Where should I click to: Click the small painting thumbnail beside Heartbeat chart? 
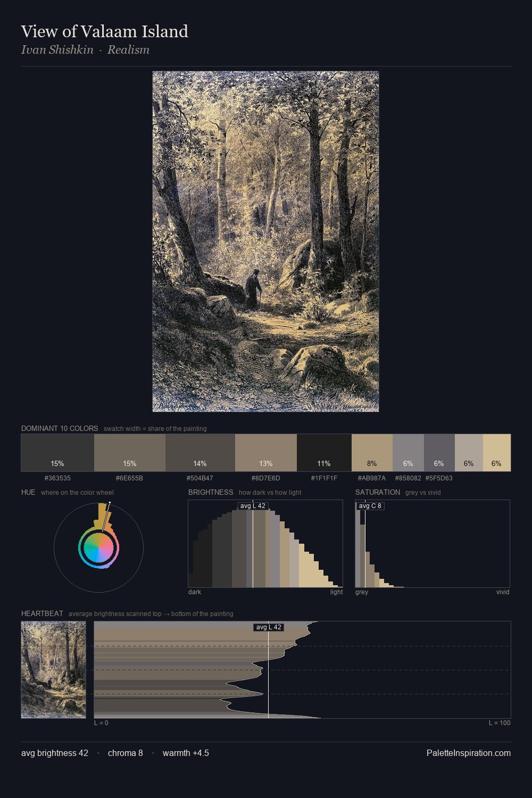53,670
